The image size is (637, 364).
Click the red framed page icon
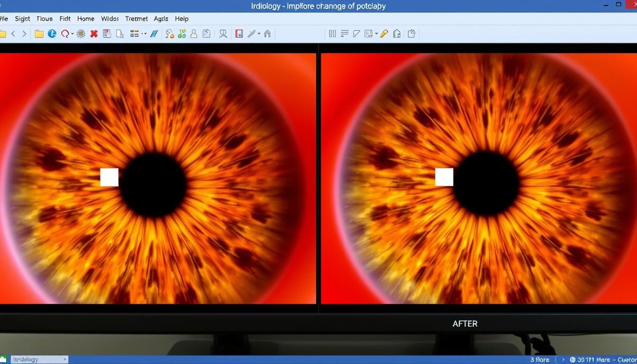(239, 34)
